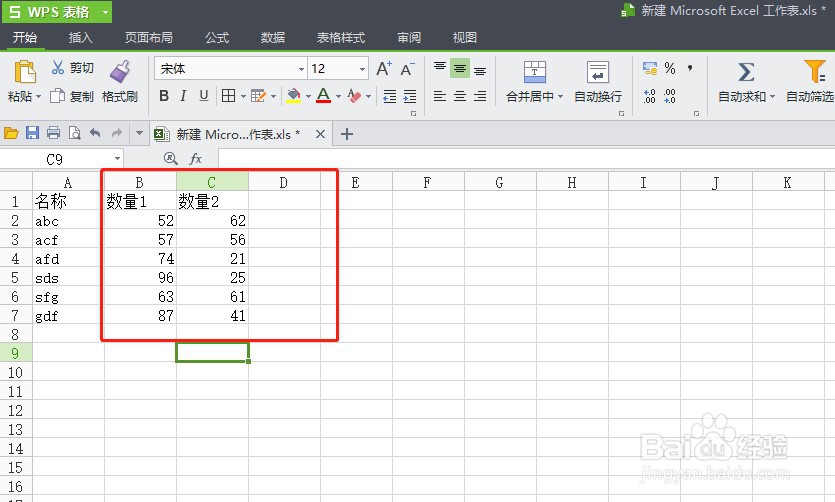Click the AutoSum sigma icon

point(746,72)
